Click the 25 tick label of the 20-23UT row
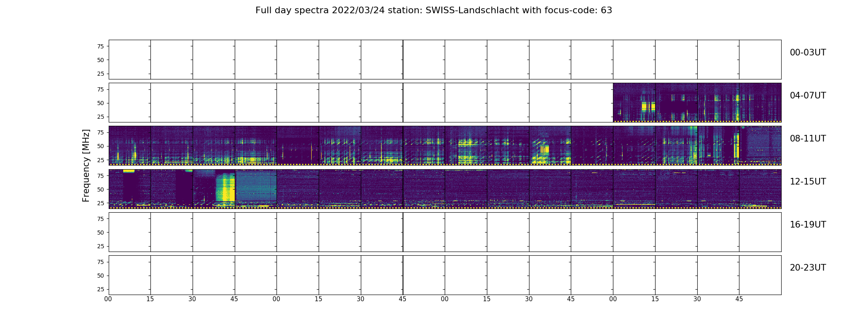Viewport: 868px width, 331px height. pyautogui.click(x=100, y=289)
